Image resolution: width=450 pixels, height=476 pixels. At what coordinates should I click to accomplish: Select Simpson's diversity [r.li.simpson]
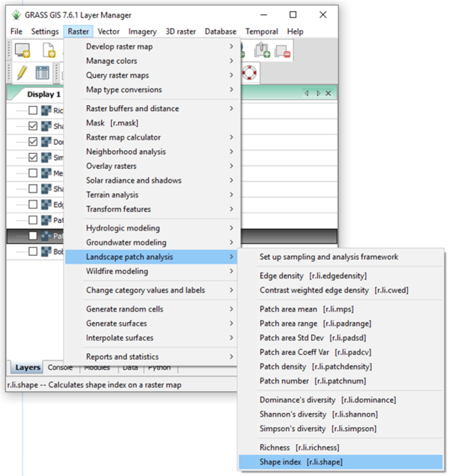pyautogui.click(x=340, y=429)
